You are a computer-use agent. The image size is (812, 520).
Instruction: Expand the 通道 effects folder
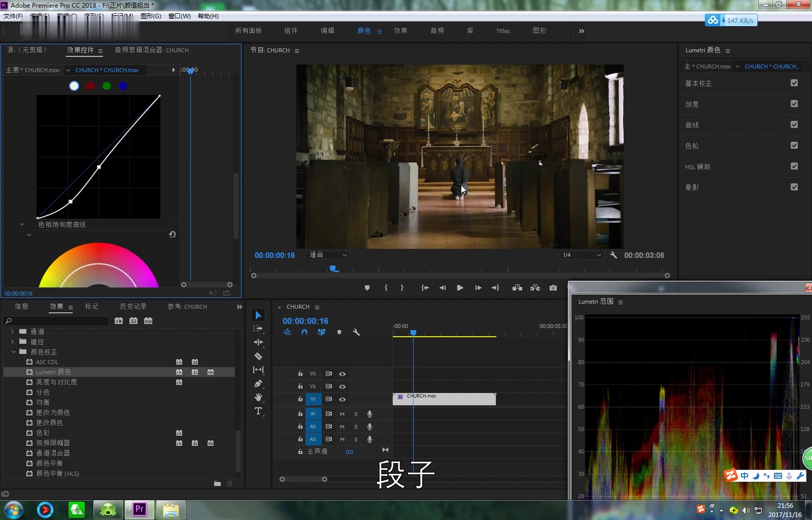point(13,331)
